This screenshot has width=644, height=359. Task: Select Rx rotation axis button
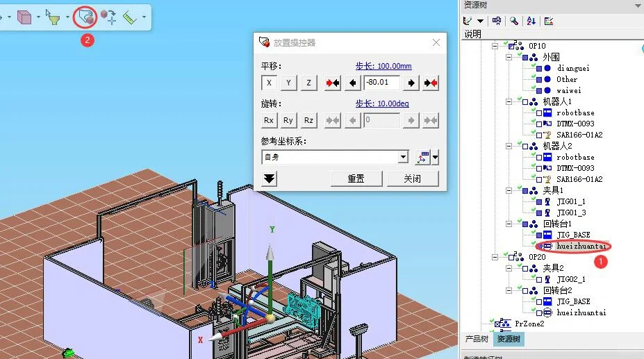(269, 120)
